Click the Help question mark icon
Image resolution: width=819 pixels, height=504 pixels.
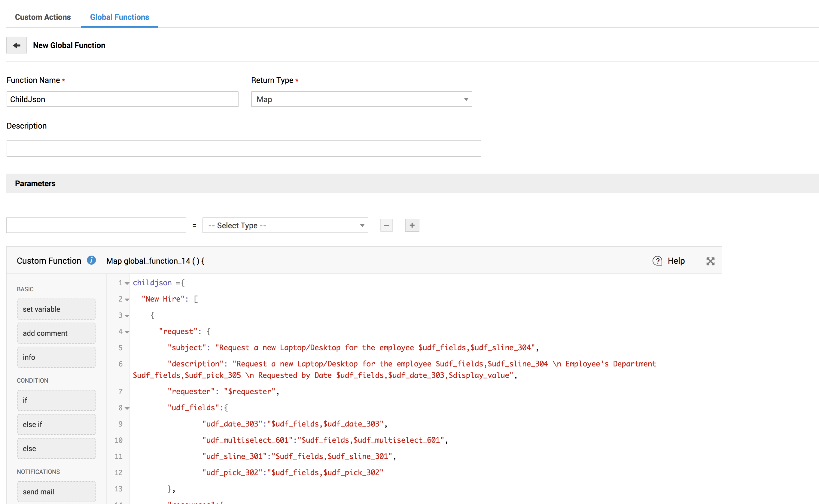pyautogui.click(x=657, y=261)
